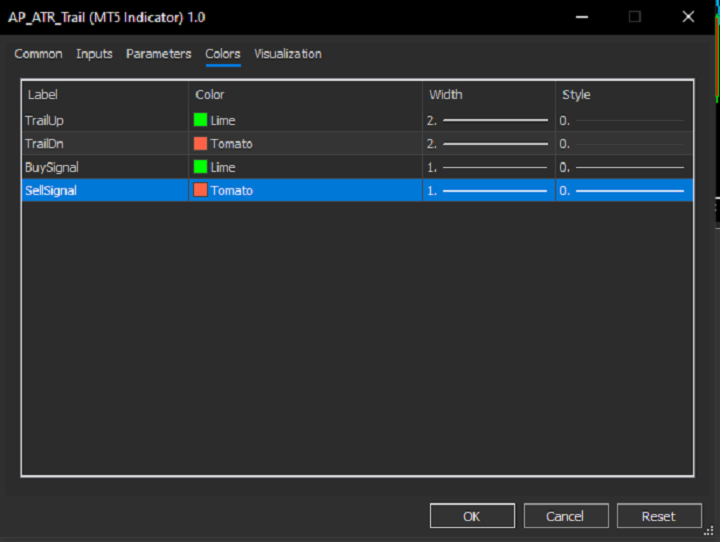Image resolution: width=720 pixels, height=542 pixels.
Task: Open TrailUp width selector
Action: pyautogui.click(x=489, y=120)
